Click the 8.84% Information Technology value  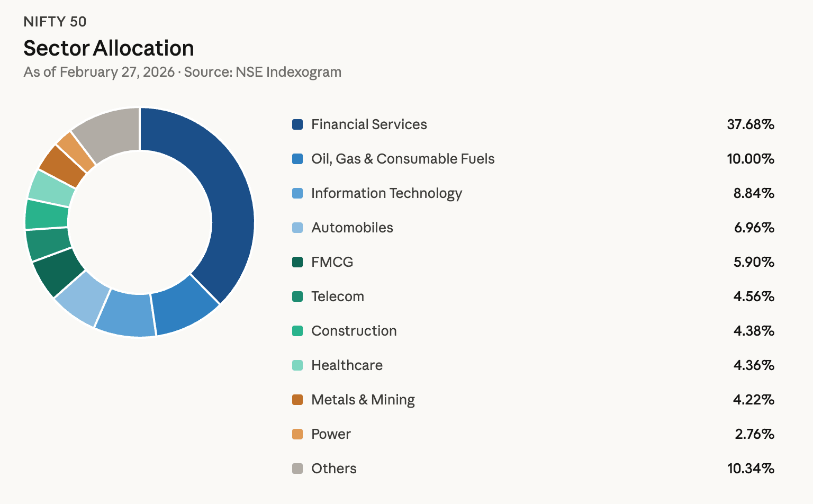(753, 193)
